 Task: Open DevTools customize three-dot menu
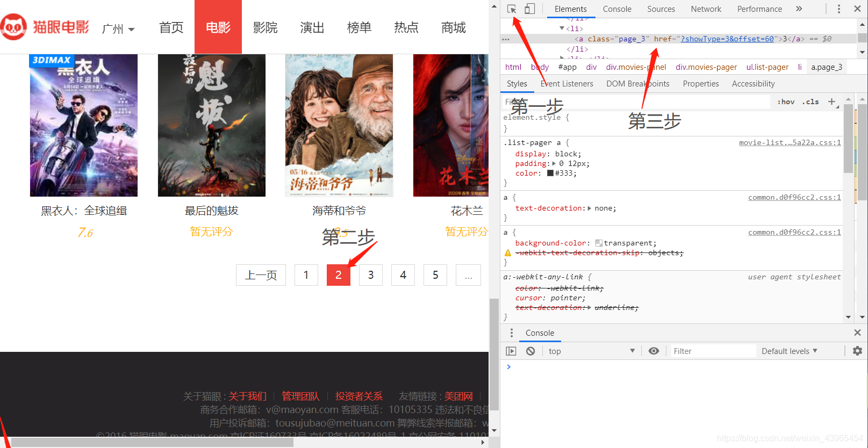click(839, 9)
